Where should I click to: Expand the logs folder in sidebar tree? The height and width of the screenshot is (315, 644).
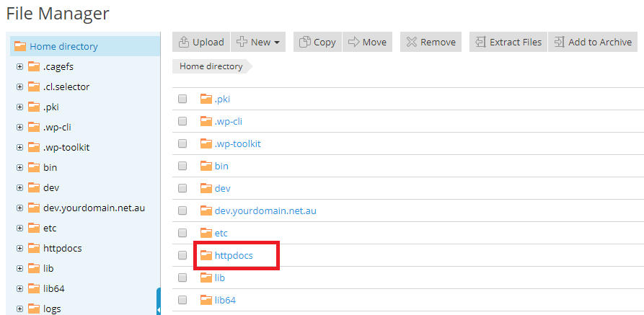pos(19,309)
